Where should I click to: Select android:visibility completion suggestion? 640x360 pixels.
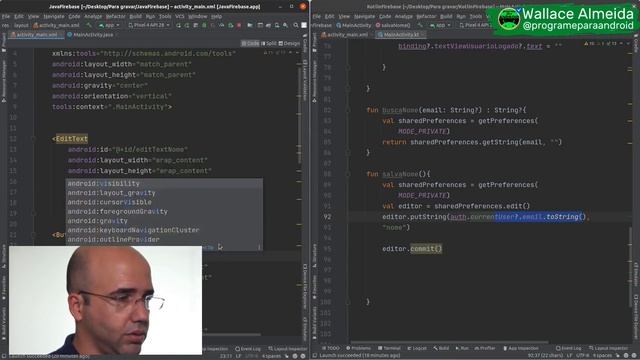coord(164,184)
